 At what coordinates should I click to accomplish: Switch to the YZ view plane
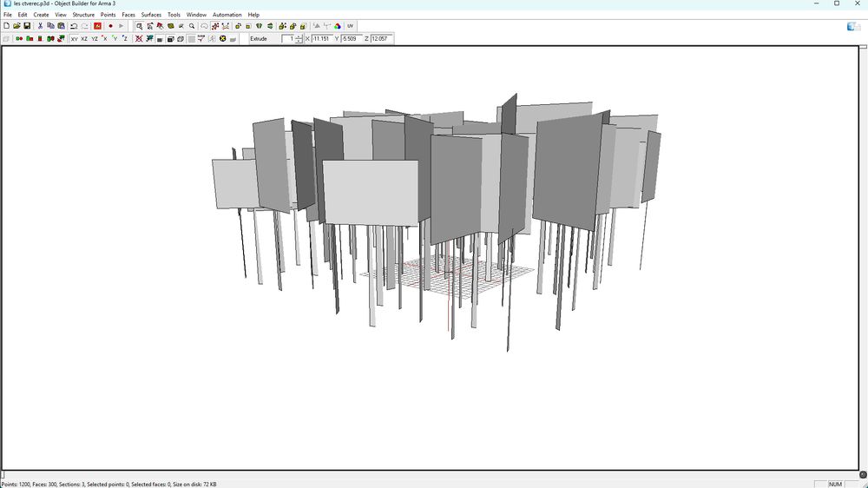(95, 39)
